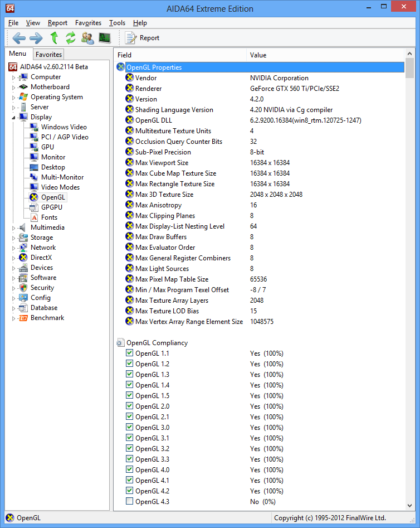Toggle the OpenGL 3.0 checkbox

(129, 427)
